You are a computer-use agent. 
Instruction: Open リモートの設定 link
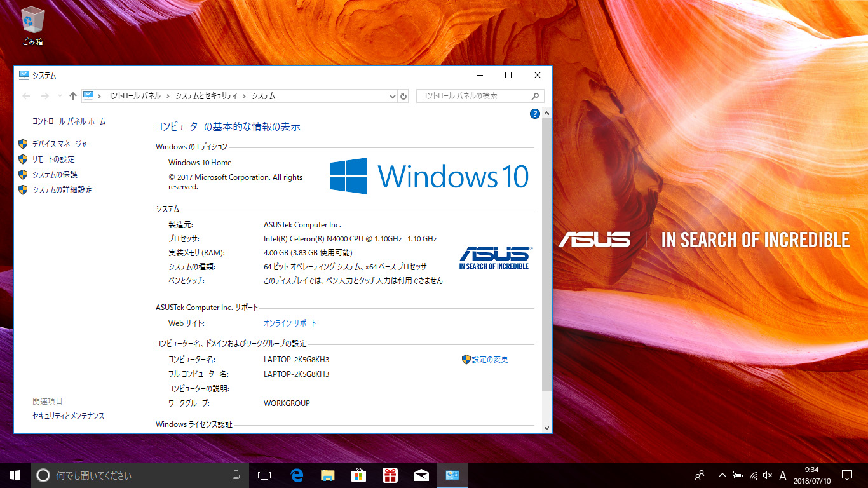(53, 159)
